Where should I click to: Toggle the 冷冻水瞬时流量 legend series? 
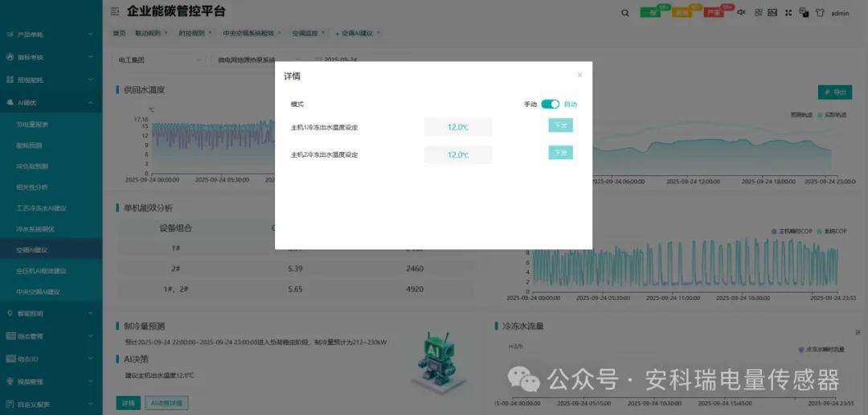click(x=822, y=350)
